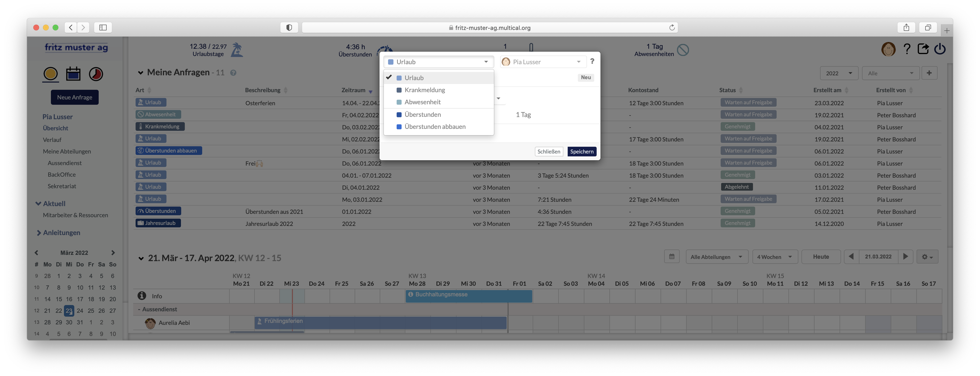Open the Frühlingsferien bar for Aurelia Aebi
980x376 pixels.
tap(380, 322)
